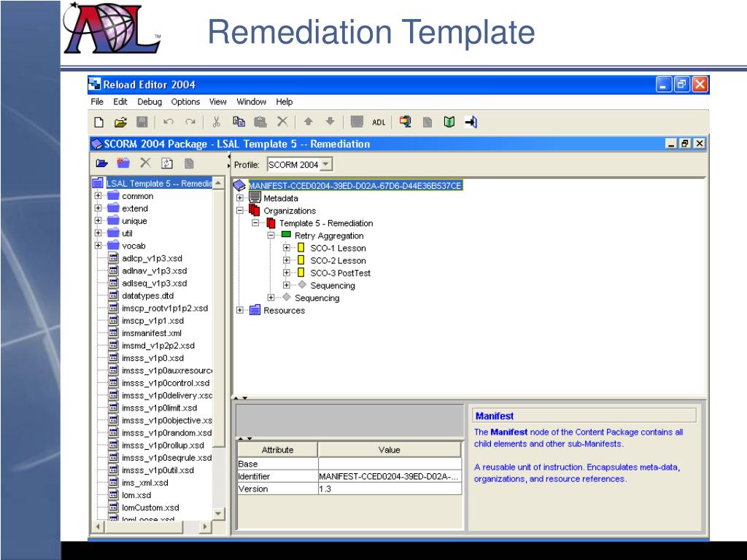747x560 pixels.
Task: Open the Options menu
Action: pos(185,102)
